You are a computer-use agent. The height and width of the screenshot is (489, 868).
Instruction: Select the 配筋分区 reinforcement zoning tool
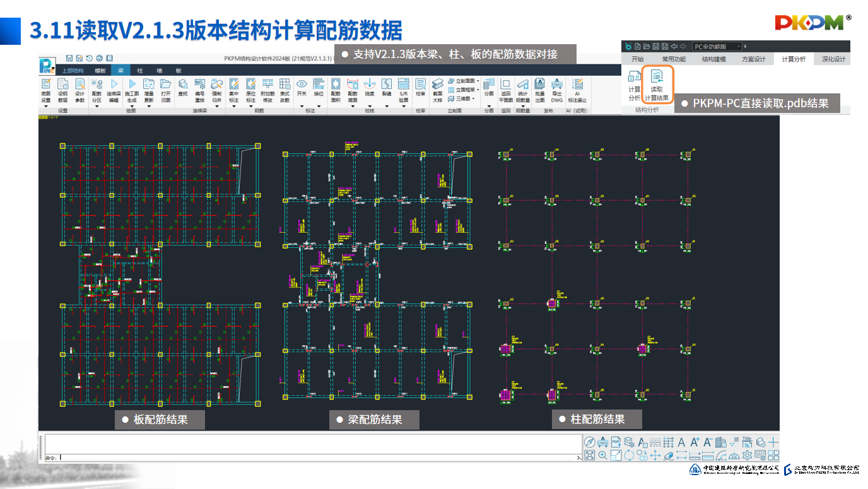(97, 90)
